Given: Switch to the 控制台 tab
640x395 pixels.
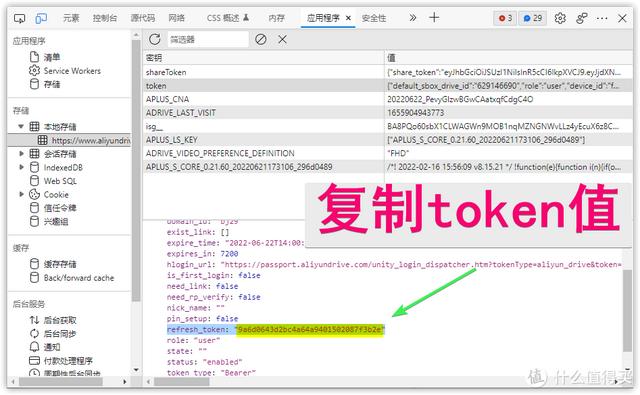Looking at the screenshot, I should point(105,18).
